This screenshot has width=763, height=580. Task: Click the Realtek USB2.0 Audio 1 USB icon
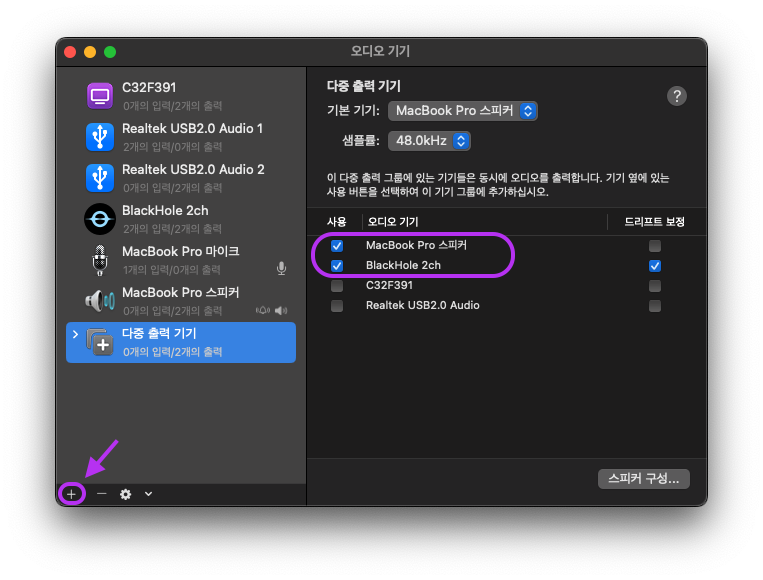click(x=100, y=137)
